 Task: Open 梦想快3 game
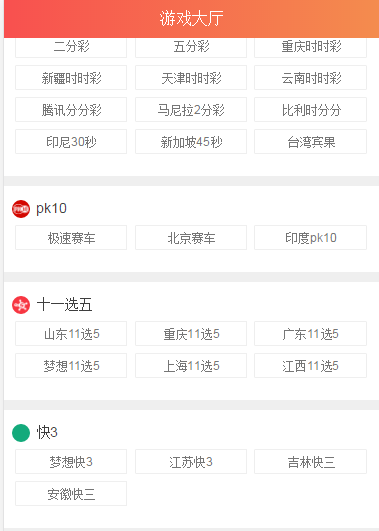71,462
